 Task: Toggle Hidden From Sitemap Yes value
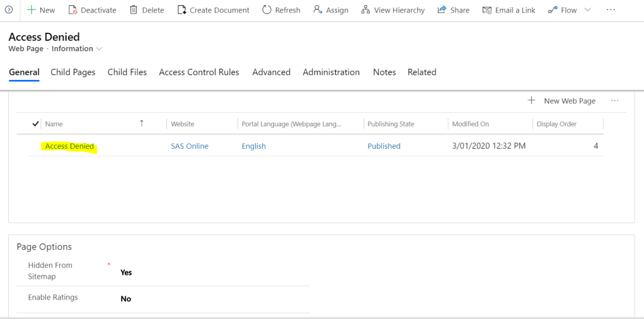coord(126,272)
